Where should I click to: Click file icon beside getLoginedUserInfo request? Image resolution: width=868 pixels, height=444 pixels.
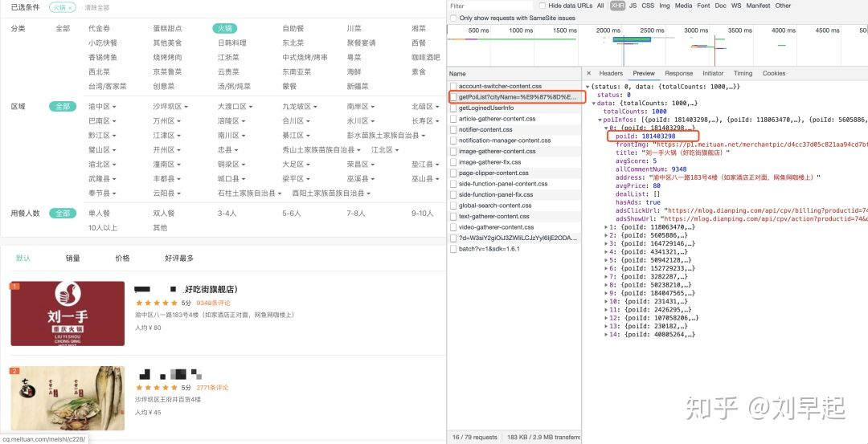453,108
